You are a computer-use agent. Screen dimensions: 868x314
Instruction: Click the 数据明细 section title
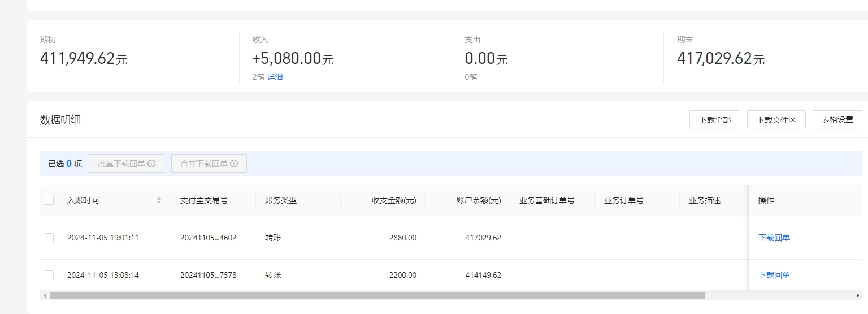pos(60,120)
